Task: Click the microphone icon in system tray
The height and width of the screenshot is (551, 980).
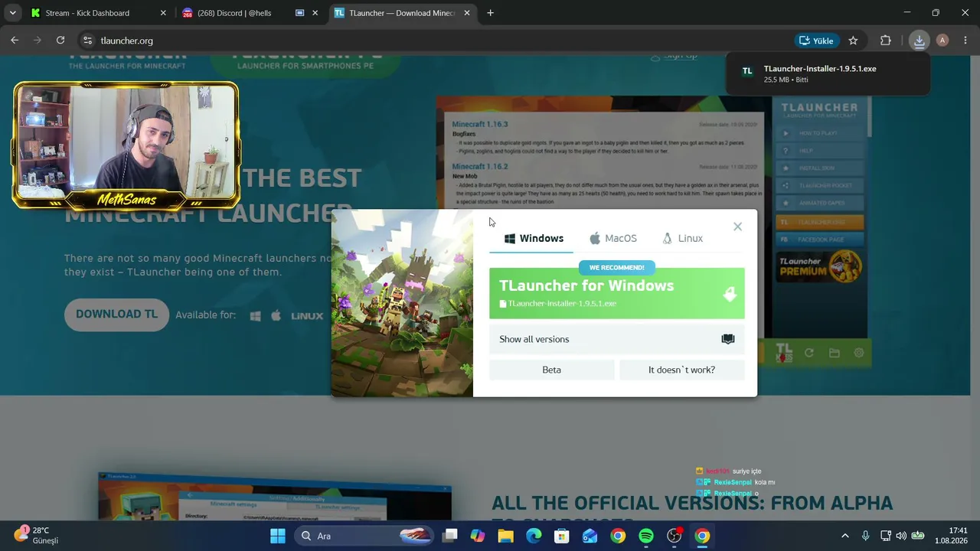Action: (866, 536)
